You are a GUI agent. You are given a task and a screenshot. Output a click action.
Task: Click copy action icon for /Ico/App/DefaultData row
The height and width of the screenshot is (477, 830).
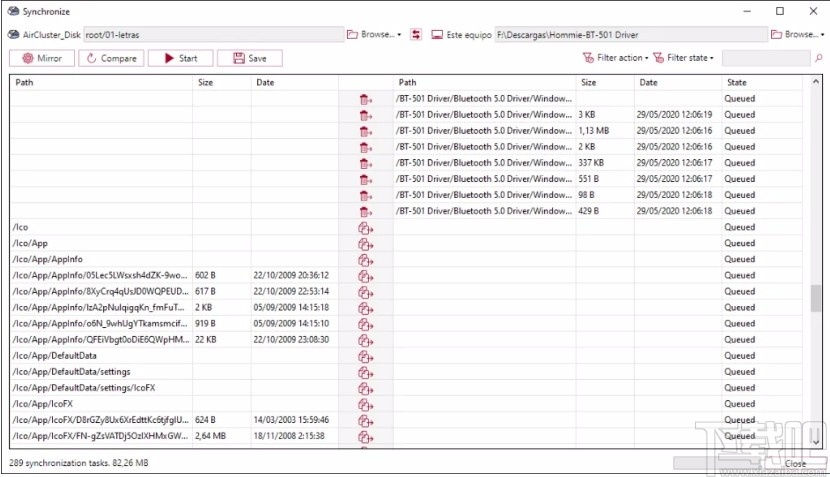365,356
